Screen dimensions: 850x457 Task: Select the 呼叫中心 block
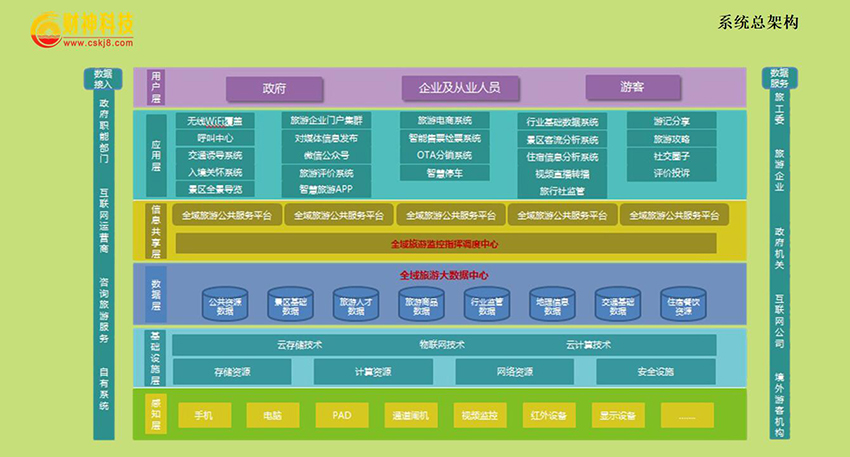(215, 138)
